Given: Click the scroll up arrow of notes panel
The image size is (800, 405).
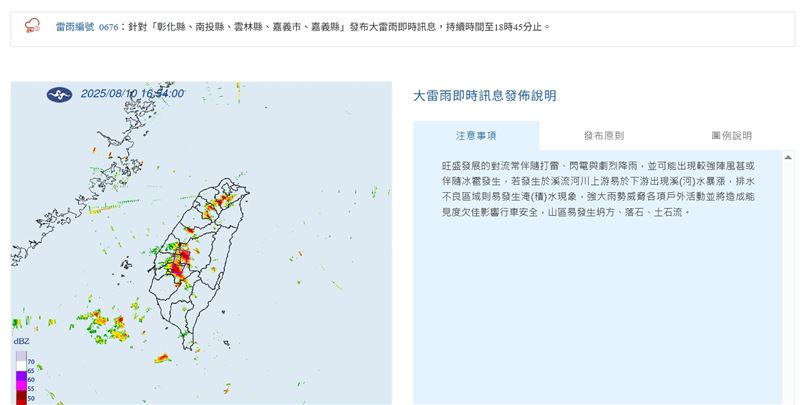Looking at the screenshot, I should pyautogui.click(x=788, y=158).
